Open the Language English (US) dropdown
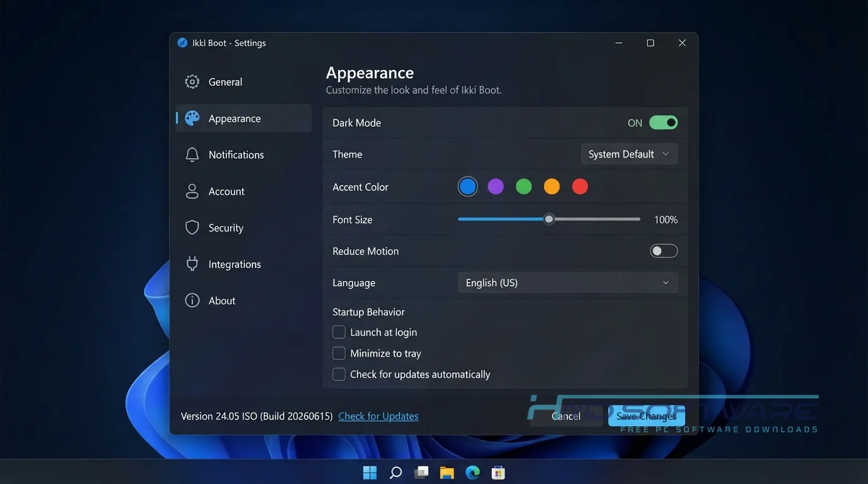The width and height of the screenshot is (868, 484). coord(568,282)
